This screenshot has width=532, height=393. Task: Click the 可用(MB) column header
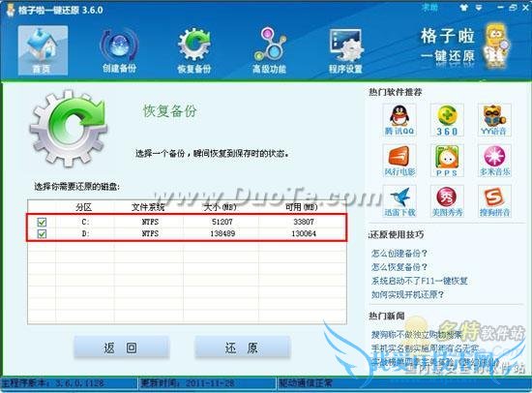point(302,207)
